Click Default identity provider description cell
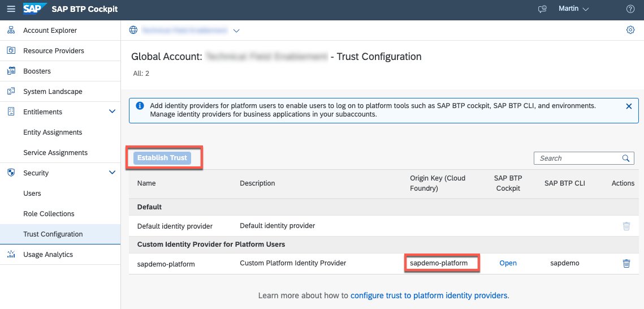 277,226
